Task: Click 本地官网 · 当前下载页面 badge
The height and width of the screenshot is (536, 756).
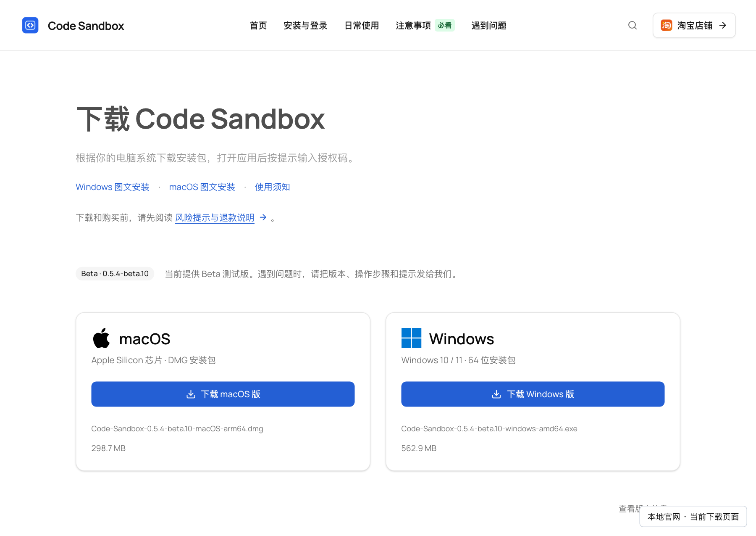Action: coord(693,517)
